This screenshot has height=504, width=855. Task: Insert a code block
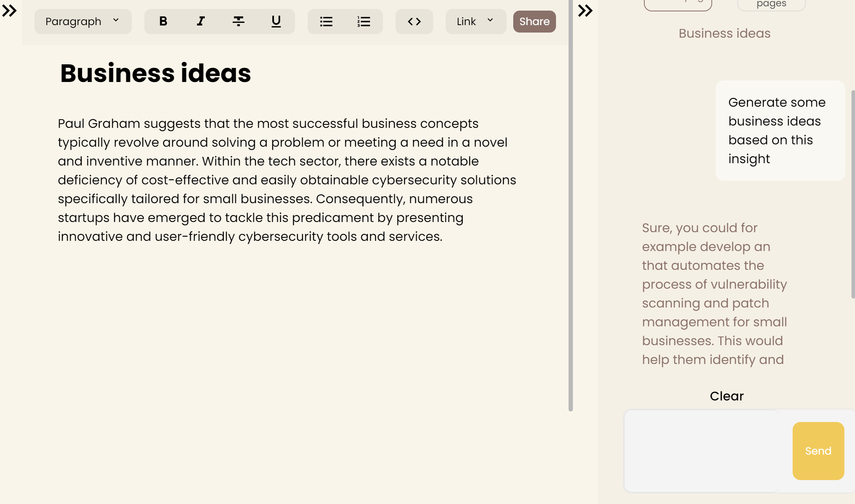tap(414, 21)
